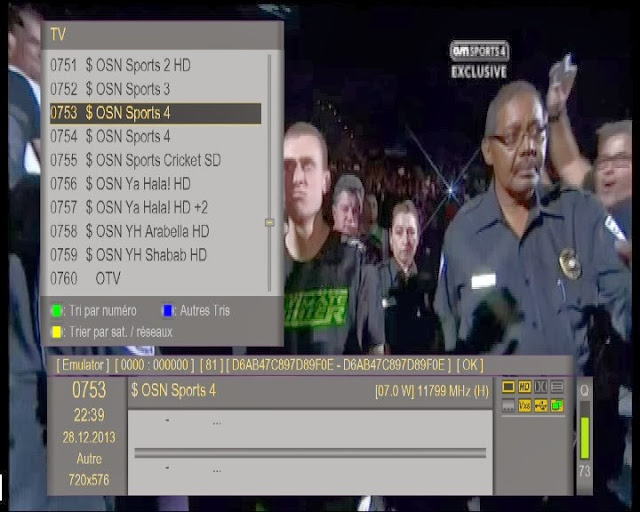Click $ OSN Sports 4 in info bar
The height and width of the screenshot is (512, 640).
click(x=173, y=391)
